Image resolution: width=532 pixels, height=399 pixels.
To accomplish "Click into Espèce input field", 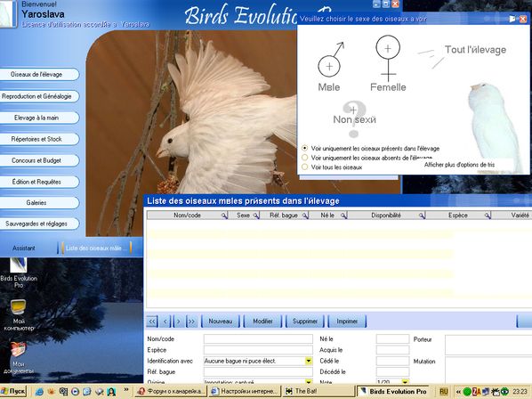I will (x=258, y=350).
